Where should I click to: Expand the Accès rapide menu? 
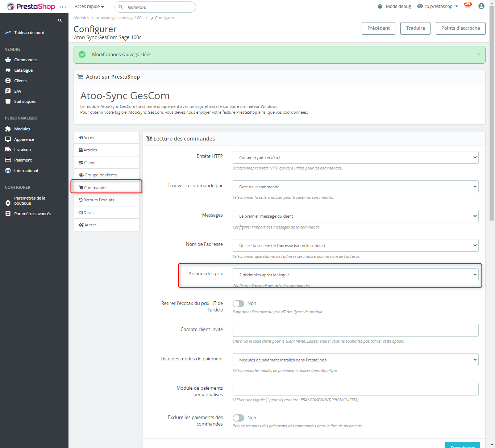(x=89, y=7)
